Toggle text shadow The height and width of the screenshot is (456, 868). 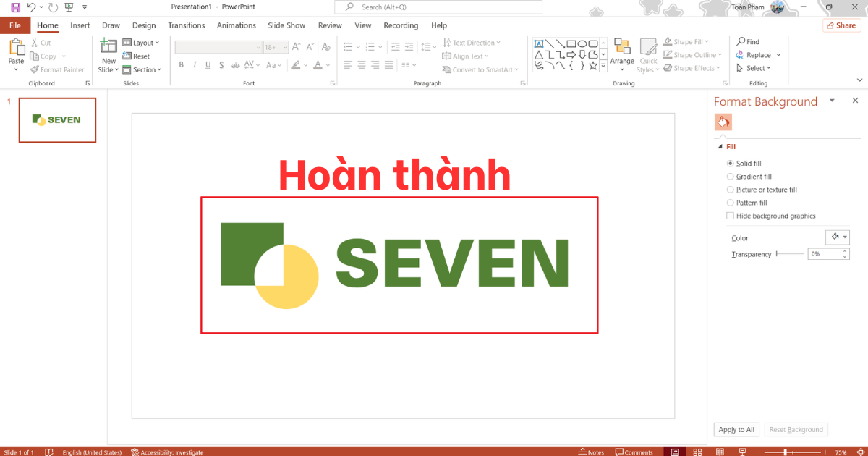click(x=221, y=65)
